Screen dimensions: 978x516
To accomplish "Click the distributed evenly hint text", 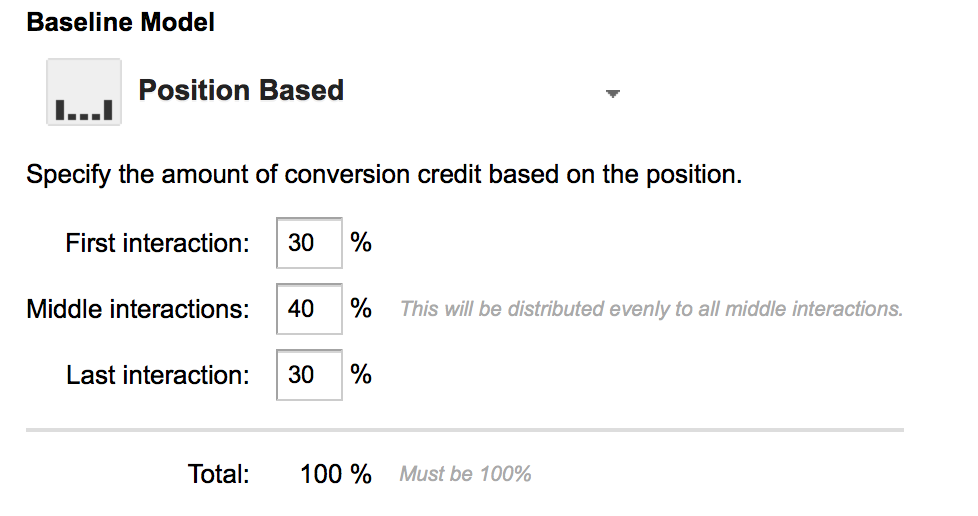I will (x=651, y=309).
